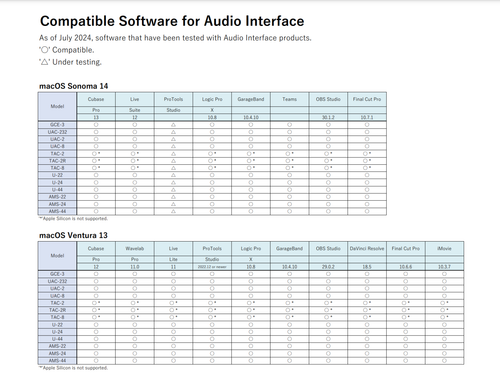
Task: Click the 'Under testing' triangle legend line
Action: point(70,62)
